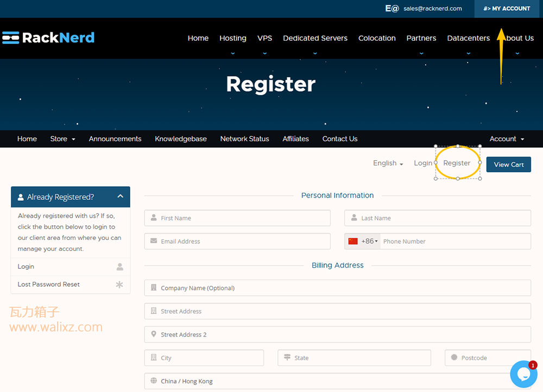The image size is (543, 392).
Task: Click the globe icon in country field
Action: click(x=154, y=381)
